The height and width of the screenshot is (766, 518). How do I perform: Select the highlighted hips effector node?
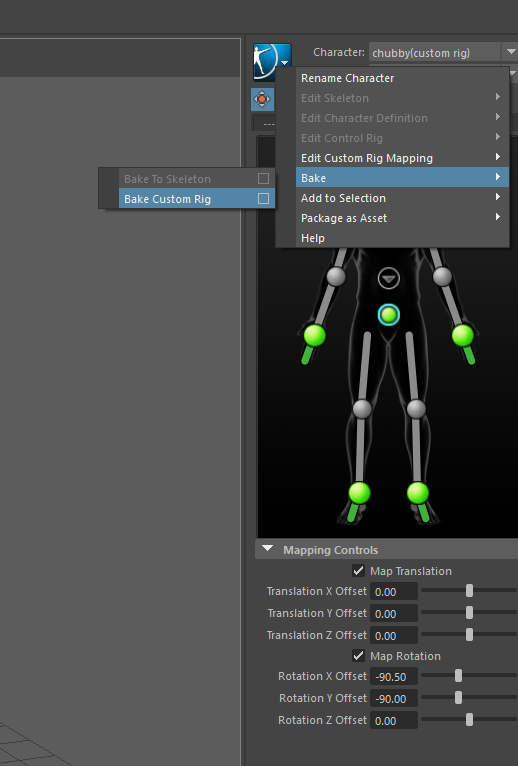389,315
